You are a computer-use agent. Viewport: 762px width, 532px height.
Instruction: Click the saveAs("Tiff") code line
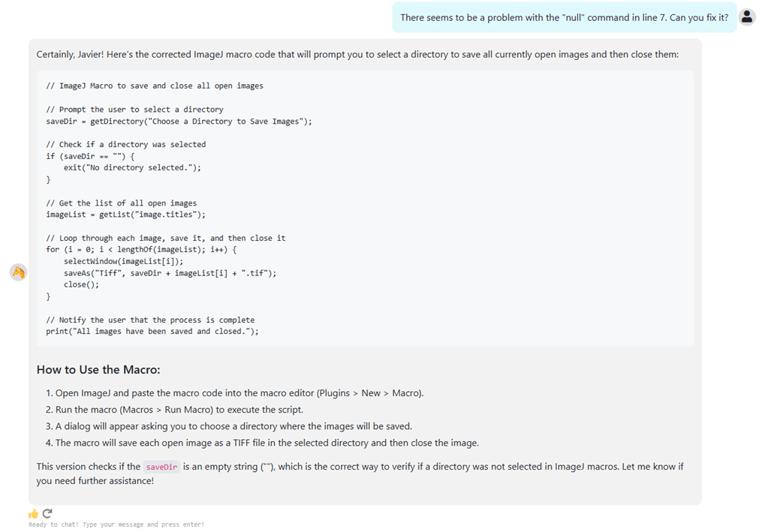tap(170, 273)
